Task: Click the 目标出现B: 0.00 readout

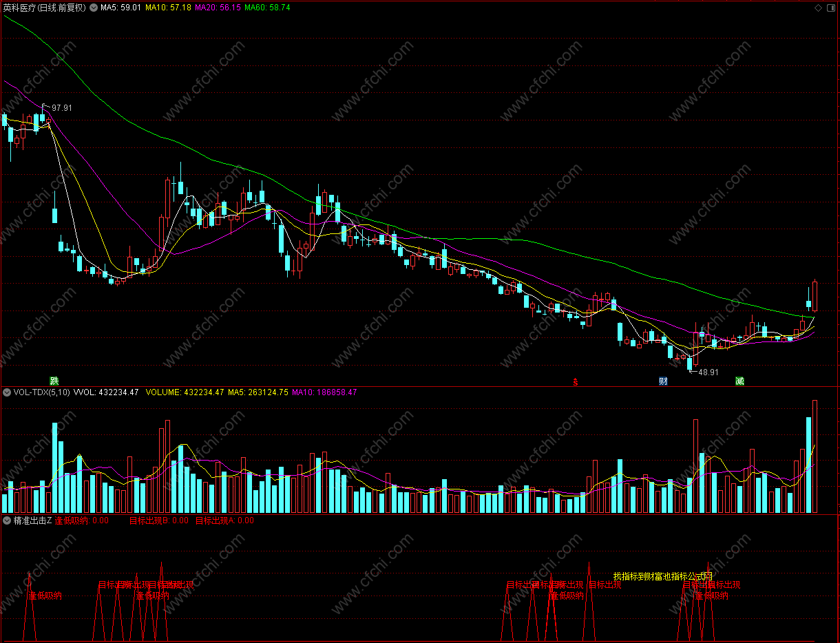Action: 159,520
